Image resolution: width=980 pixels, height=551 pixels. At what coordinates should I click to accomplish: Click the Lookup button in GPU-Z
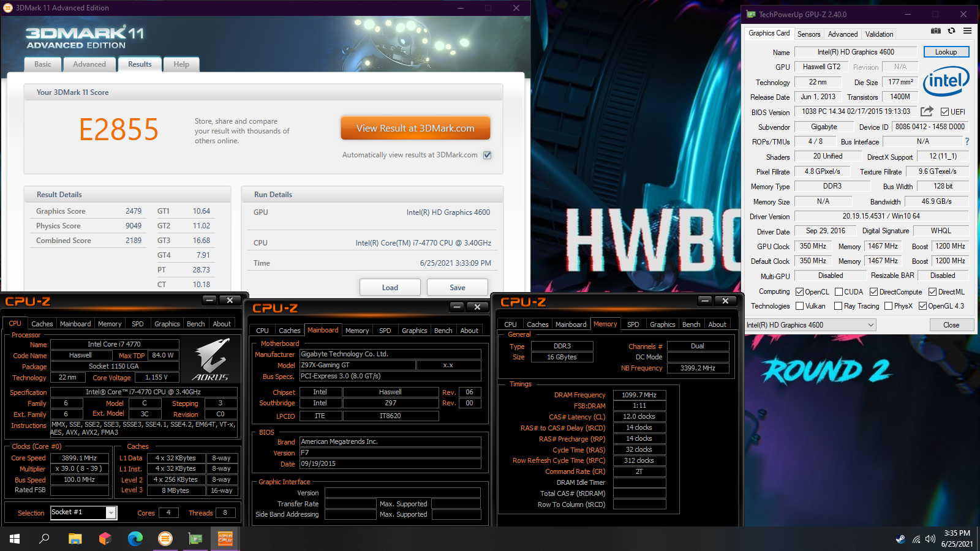tap(946, 52)
